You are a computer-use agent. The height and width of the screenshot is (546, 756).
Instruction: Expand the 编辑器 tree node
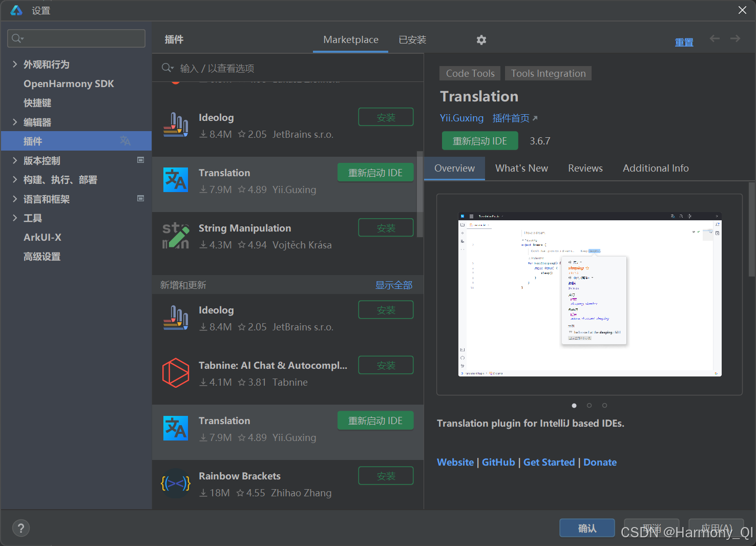click(x=15, y=122)
